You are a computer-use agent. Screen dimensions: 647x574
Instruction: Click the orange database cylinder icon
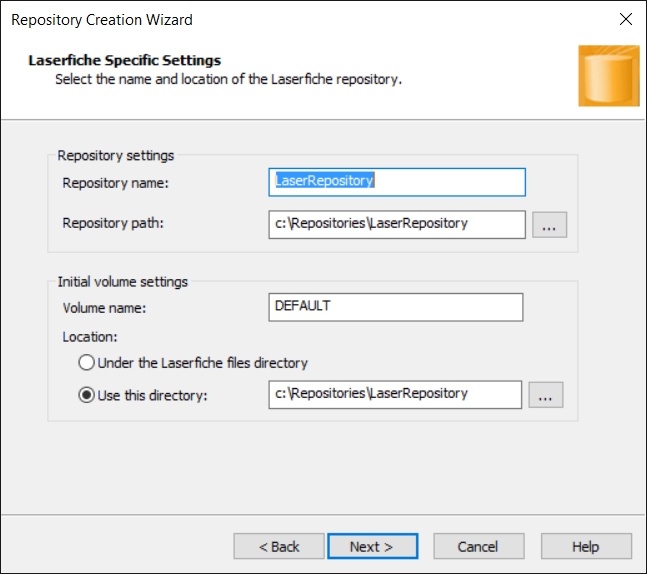(609, 76)
